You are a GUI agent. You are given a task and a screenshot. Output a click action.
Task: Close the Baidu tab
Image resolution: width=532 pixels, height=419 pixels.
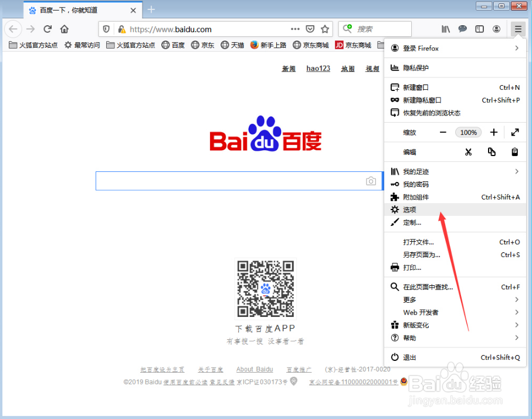pyautogui.click(x=133, y=11)
